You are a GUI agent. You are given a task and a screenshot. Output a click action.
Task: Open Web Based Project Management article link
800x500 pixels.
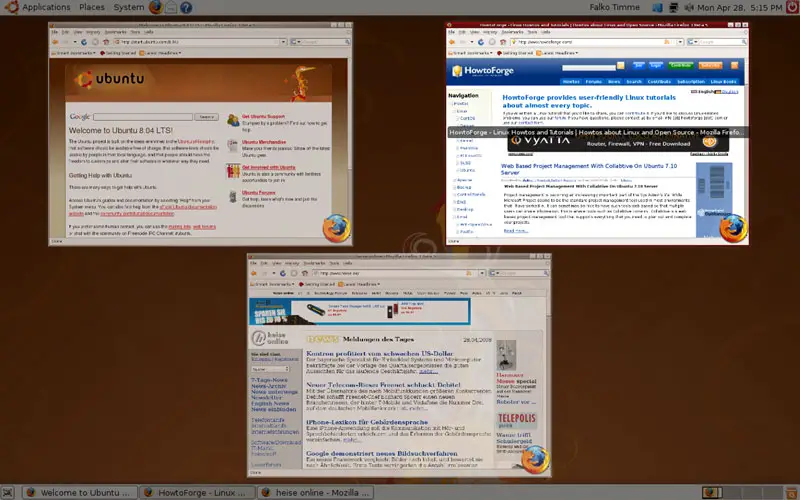pos(589,169)
